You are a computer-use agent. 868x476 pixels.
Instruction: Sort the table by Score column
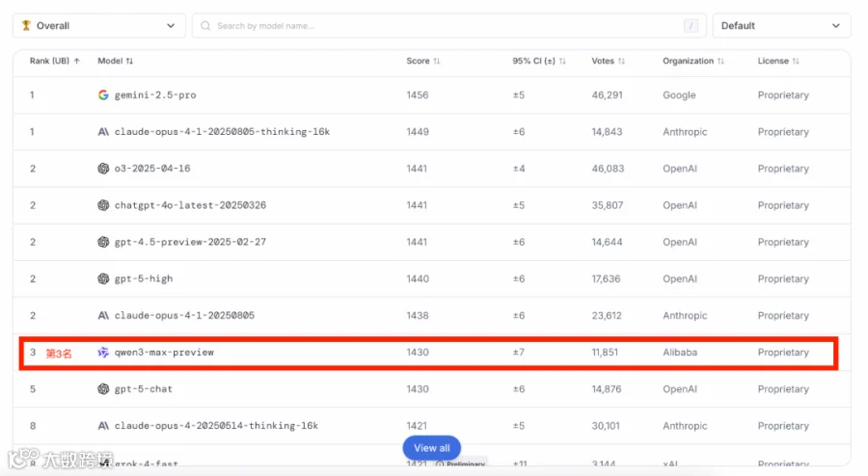(423, 61)
